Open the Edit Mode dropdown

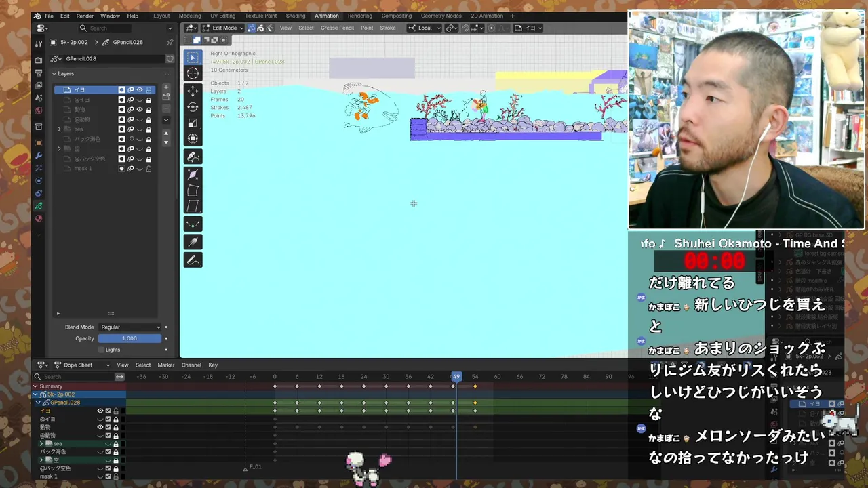[222, 28]
